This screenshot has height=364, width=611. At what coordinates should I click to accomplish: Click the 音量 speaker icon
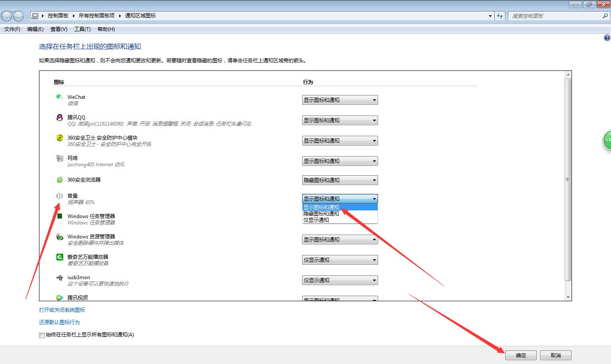[x=59, y=196]
